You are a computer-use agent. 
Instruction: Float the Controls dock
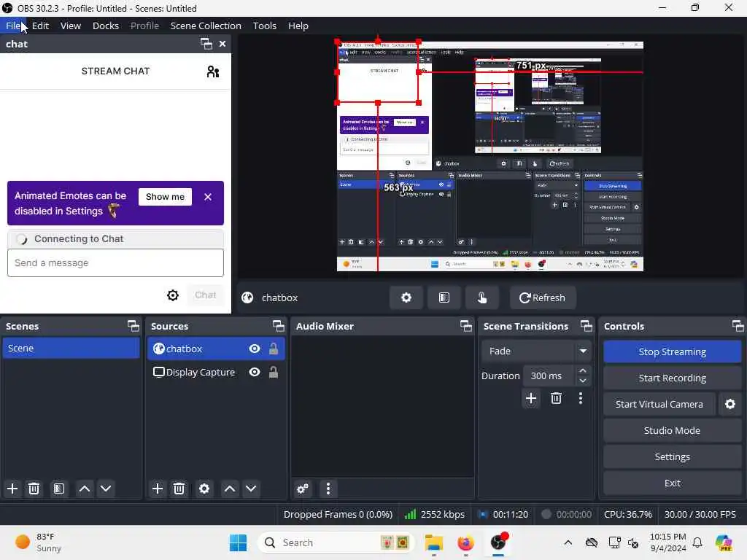738,326
